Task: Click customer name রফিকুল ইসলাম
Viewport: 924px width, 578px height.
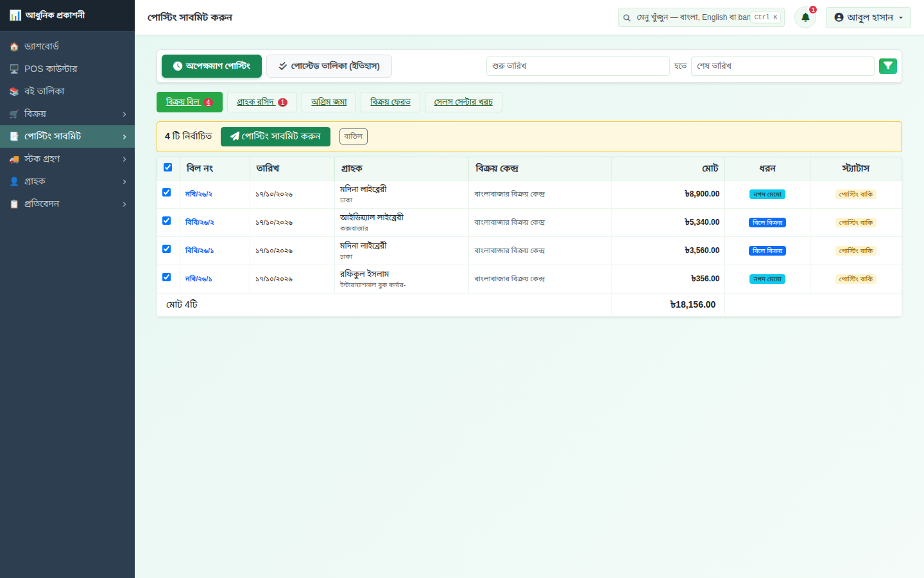Action: pos(364,274)
